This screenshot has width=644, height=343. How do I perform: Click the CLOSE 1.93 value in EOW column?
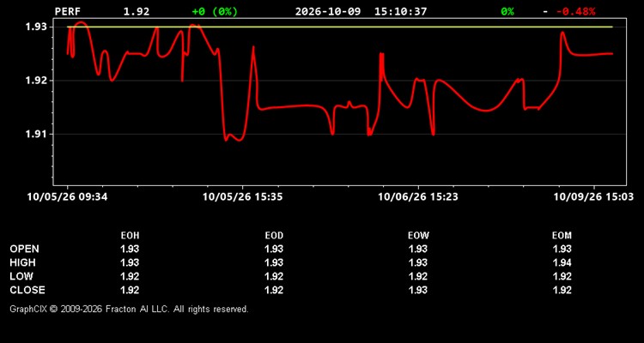pyautogui.click(x=418, y=290)
